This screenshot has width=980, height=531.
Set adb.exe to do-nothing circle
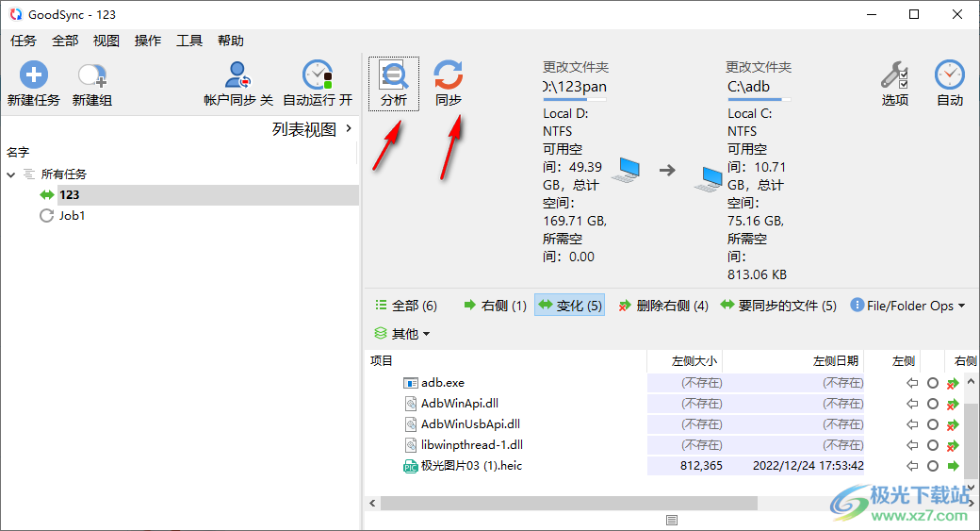(933, 384)
